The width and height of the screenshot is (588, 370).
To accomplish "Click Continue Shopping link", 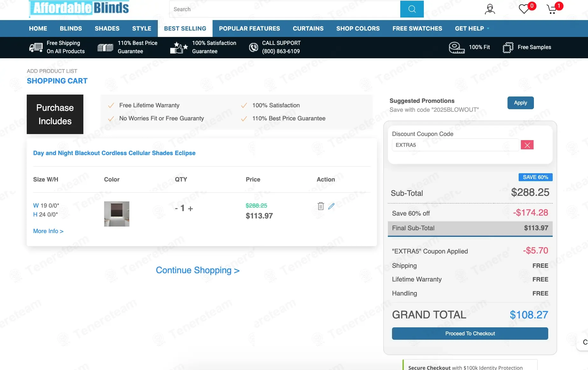I will pyautogui.click(x=198, y=270).
